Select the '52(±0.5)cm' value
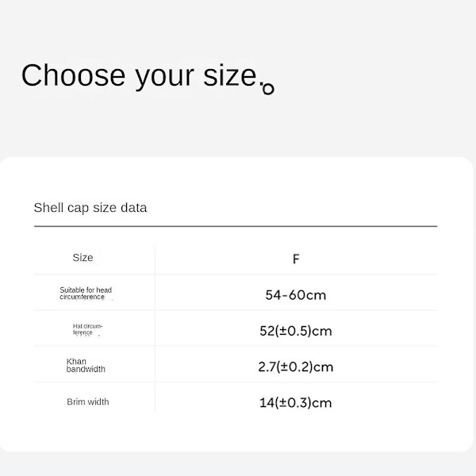Viewport: 476px width, 476px height. [x=296, y=331]
